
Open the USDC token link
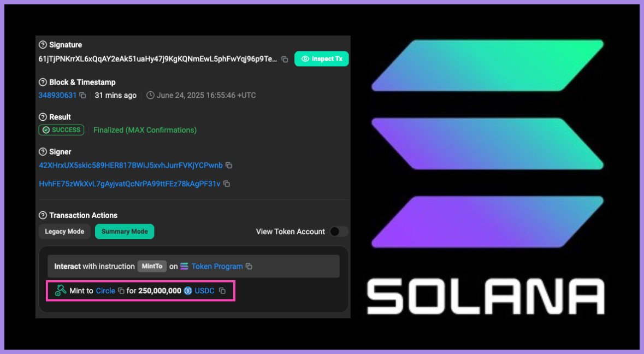(204, 291)
